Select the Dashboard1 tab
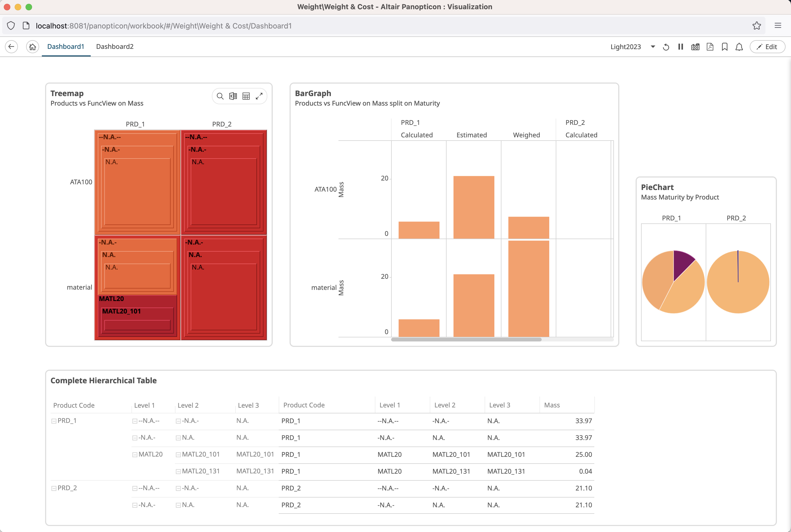Image resolution: width=791 pixels, height=532 pixels. (65, 47)
